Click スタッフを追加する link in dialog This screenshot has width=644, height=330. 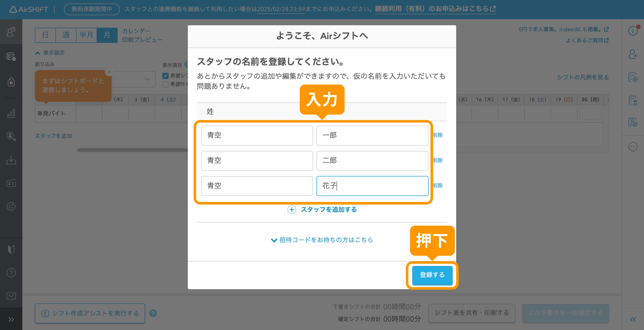coord(329,210)
